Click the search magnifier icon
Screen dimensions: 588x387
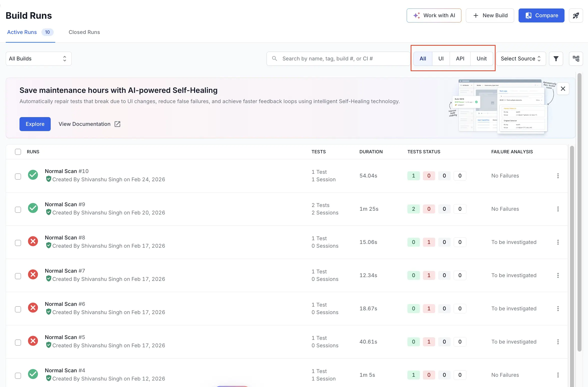pos(274,58)
